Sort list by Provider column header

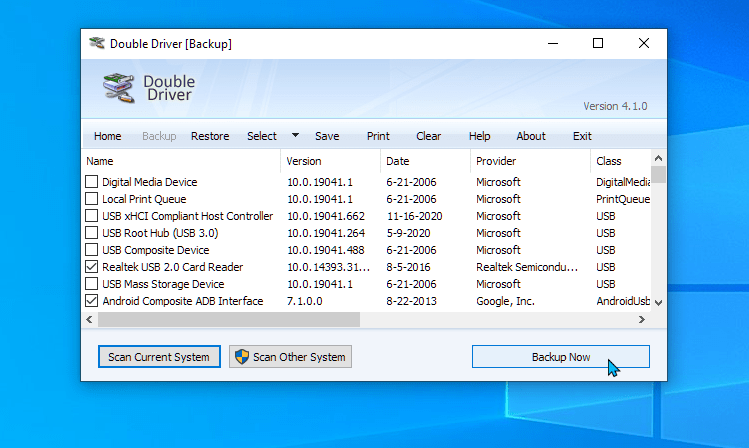click(530, 161)
